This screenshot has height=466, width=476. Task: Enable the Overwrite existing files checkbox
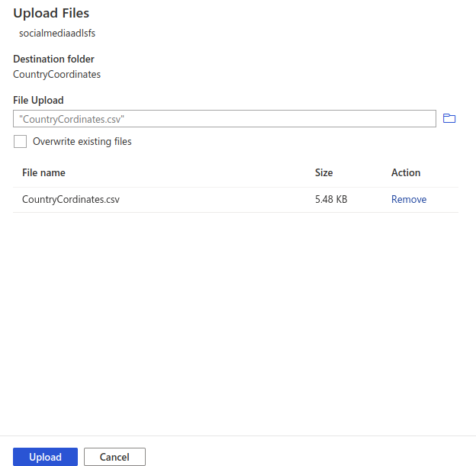click(x=20, y=141)
